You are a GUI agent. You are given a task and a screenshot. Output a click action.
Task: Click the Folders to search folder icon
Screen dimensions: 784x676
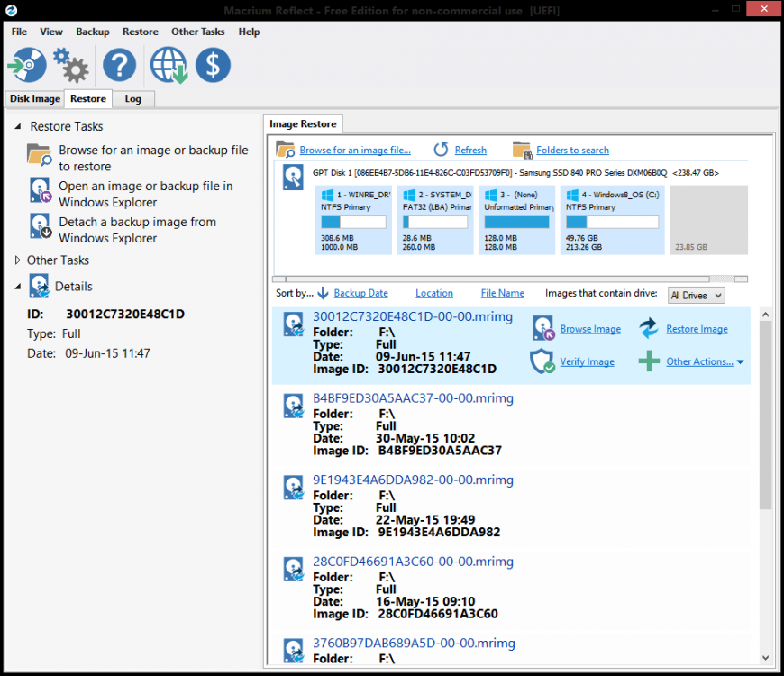(x=522, y=150)
